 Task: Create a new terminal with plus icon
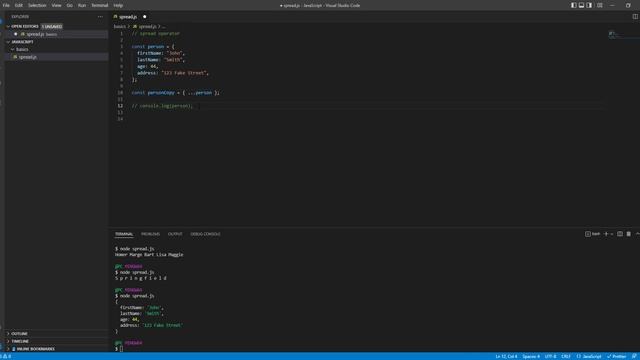pos(606,234)
